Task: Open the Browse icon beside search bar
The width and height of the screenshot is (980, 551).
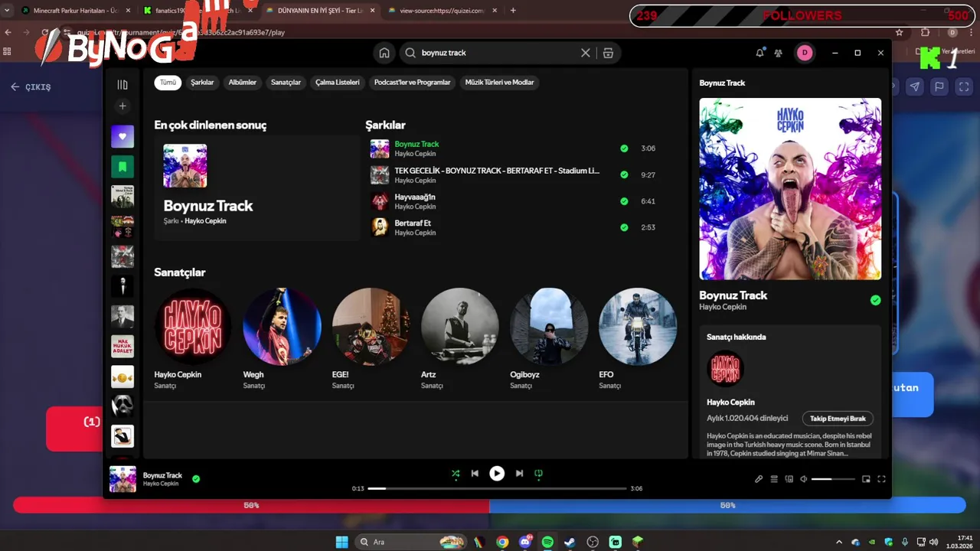Action: [x=608, y=53]
